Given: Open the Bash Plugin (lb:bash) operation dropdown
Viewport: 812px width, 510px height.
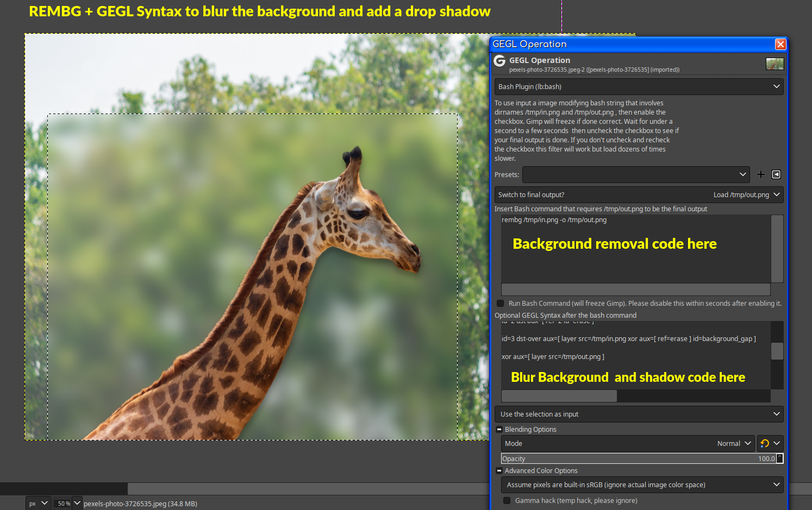Looking at the screenshot, I should [x=639, y=86].
